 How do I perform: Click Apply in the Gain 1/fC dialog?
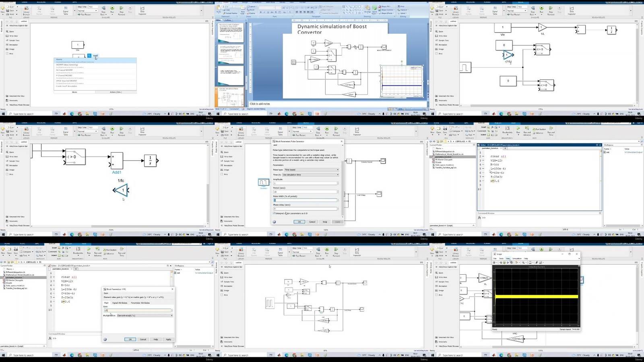169,339
